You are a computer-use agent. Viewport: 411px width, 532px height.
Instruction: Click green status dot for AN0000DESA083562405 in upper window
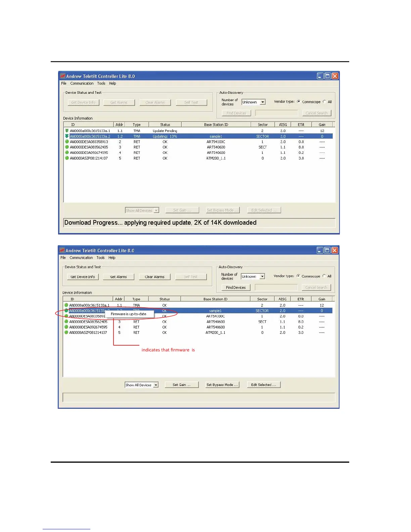click(x=67, y=147)
